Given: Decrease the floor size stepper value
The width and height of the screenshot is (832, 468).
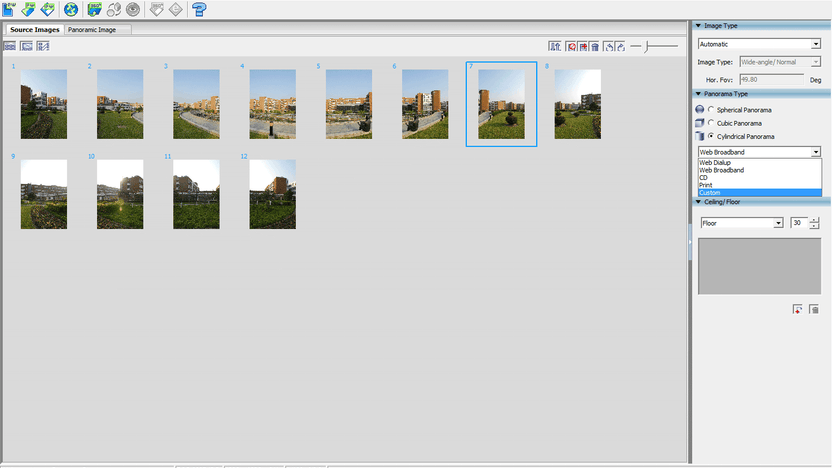Looking at the screenshot, I should click(814, 226).
